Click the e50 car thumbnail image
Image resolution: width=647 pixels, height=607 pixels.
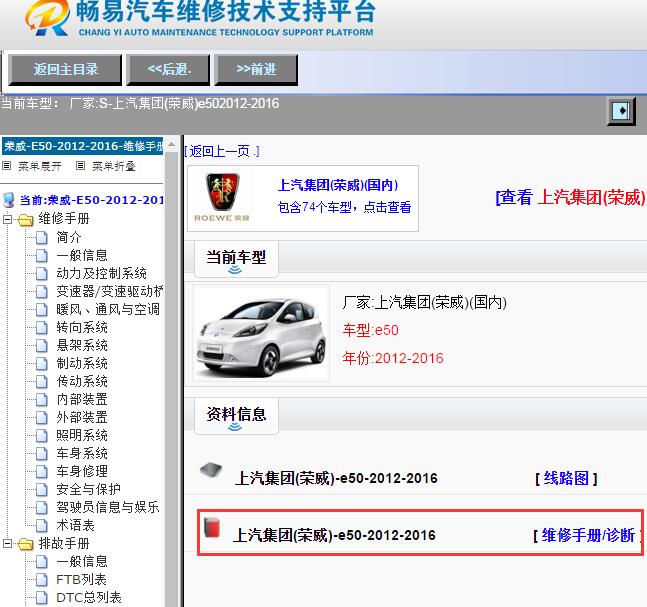point(261,333)
